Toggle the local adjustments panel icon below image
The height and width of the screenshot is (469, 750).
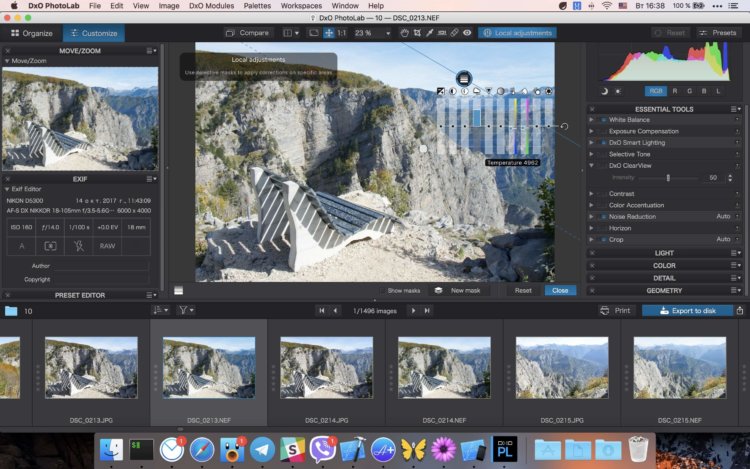178,290
